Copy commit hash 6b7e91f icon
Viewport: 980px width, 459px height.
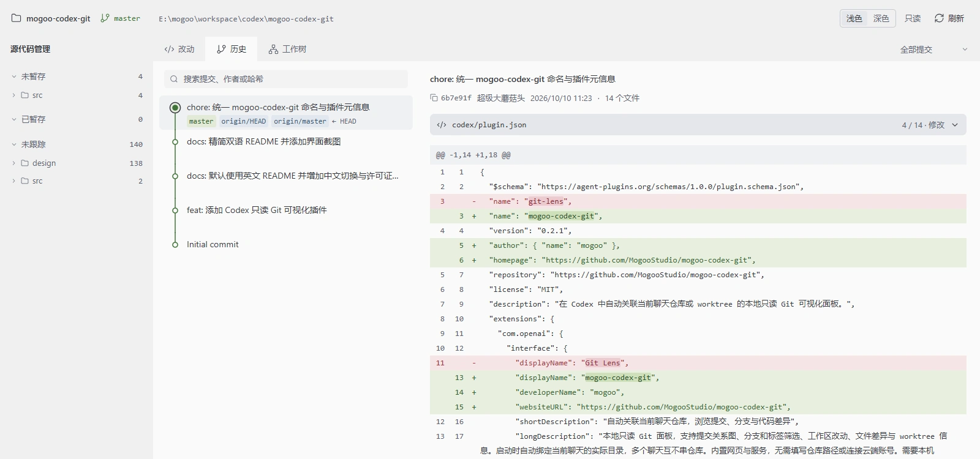pos(434,98)
